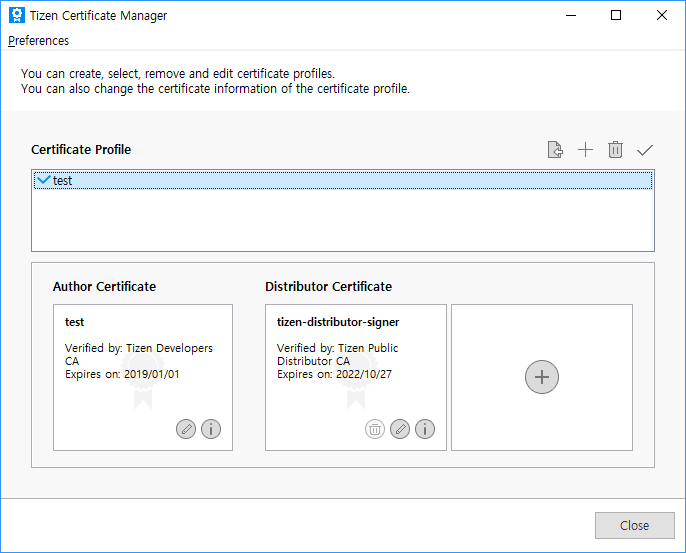Click empty area in certificate profile list
Screen dimensions: 686x553
pos(340,225)
